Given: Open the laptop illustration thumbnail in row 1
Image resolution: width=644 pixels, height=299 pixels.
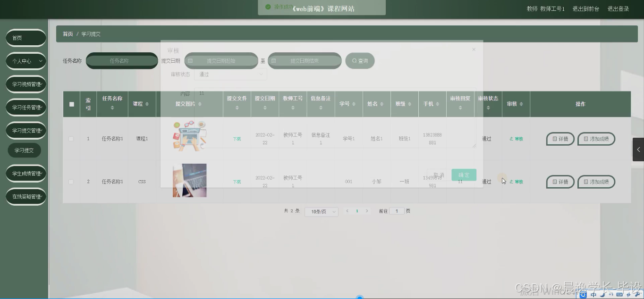Looking at the screenshot, I should pos(189,137).
